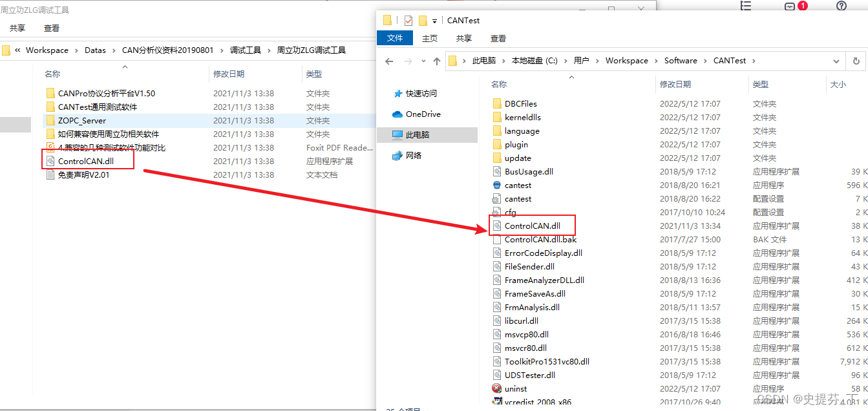868x411 pixels.
Task: Sort by 修改日期 column in the left window
Action: click(x=229, y=74)
